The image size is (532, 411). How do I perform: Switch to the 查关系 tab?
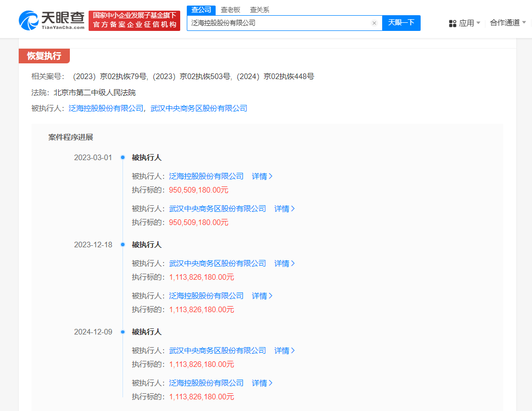[x=260, y=10]
